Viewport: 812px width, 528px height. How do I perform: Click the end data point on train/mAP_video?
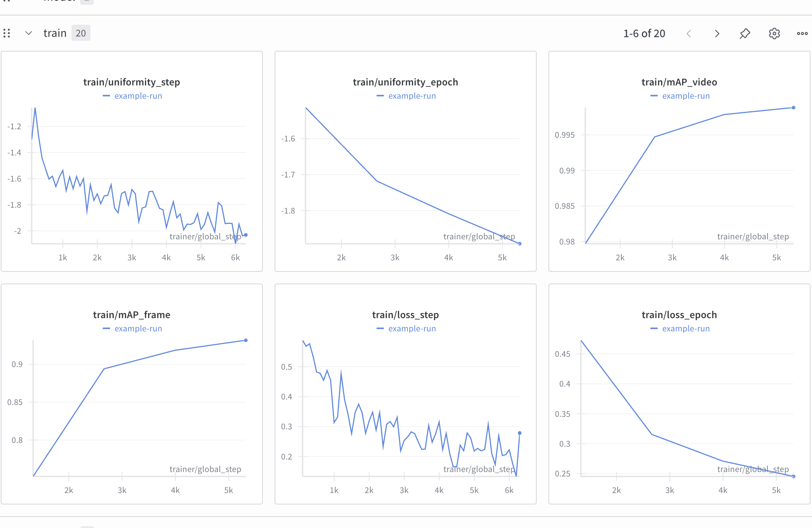pyautogui.click(x=793, y=108)
